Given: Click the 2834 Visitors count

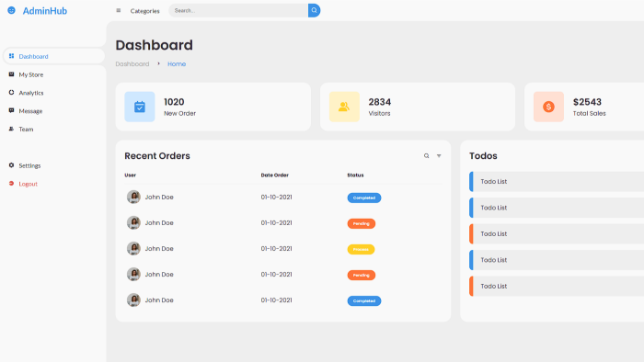Looking at the screenshot, I should click(x=379, y=102).
